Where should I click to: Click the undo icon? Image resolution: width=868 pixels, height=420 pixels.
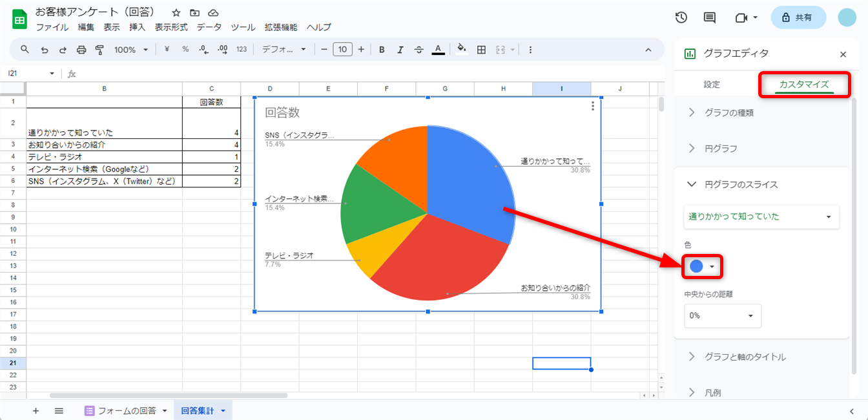coord(44,49)
